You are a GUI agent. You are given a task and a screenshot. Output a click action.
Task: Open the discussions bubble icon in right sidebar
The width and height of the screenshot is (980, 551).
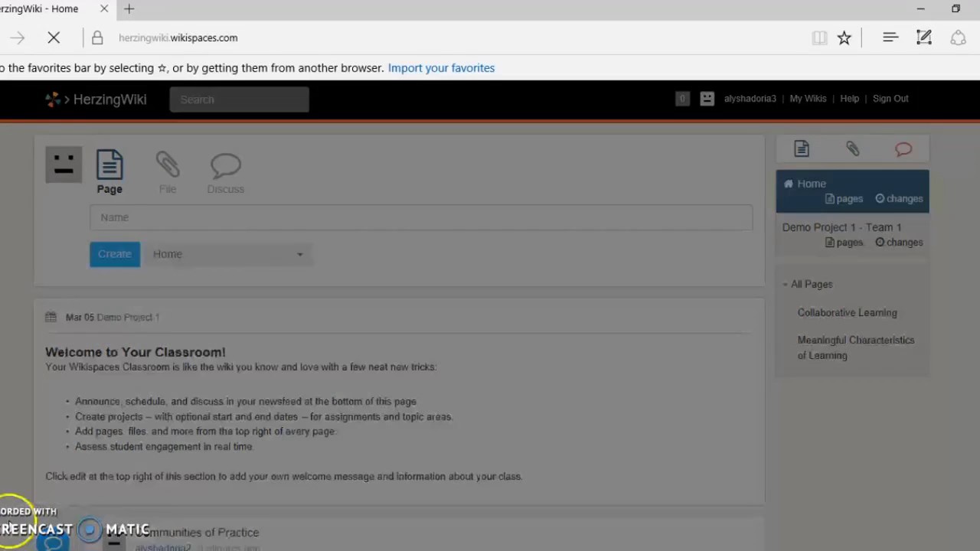pos(903,149)
